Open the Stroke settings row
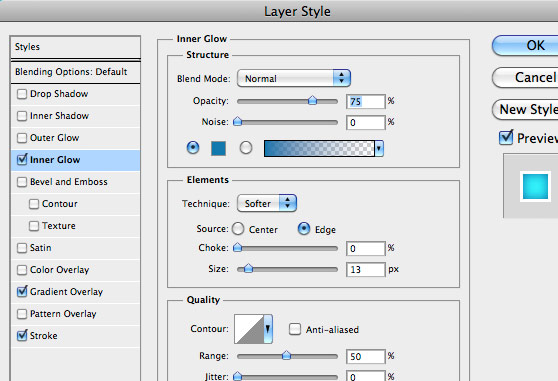Screen dimensions: 558x381 tap(75, 336)
